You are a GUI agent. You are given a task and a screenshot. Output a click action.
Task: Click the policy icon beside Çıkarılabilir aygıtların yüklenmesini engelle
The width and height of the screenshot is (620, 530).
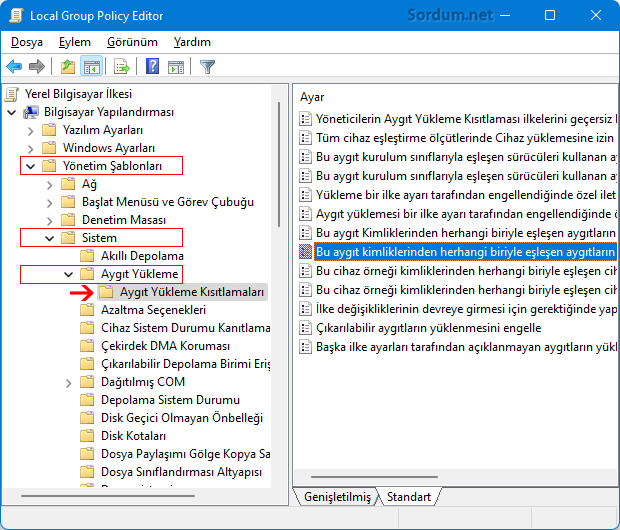point(305,328)
